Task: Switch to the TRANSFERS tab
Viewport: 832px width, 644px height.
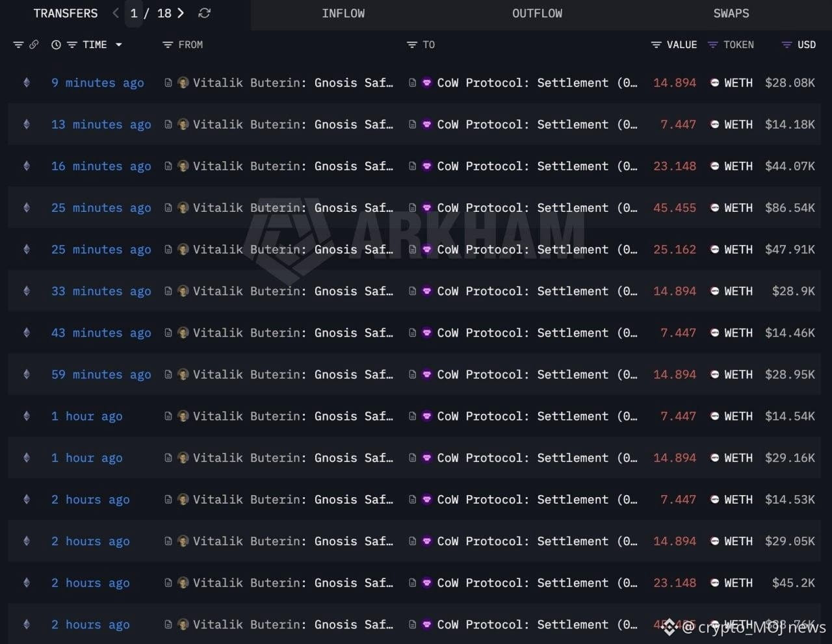Action: tap(66, 13)
